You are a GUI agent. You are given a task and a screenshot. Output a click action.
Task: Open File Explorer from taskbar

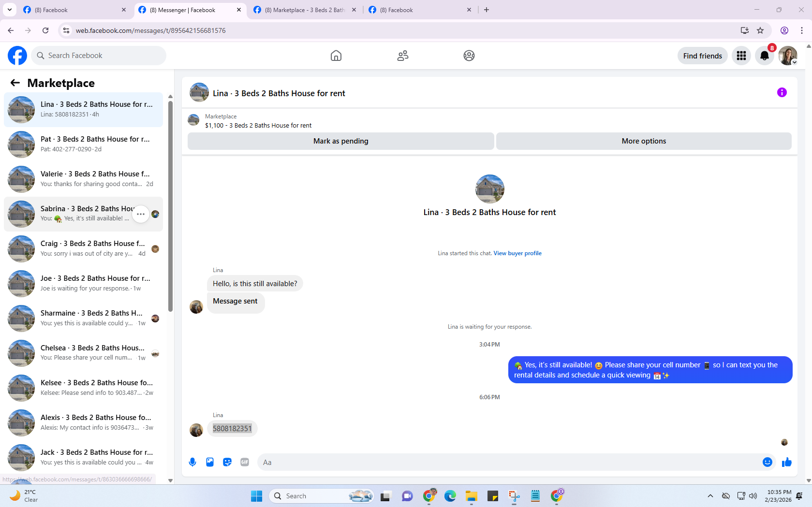[x=472, y=496]
